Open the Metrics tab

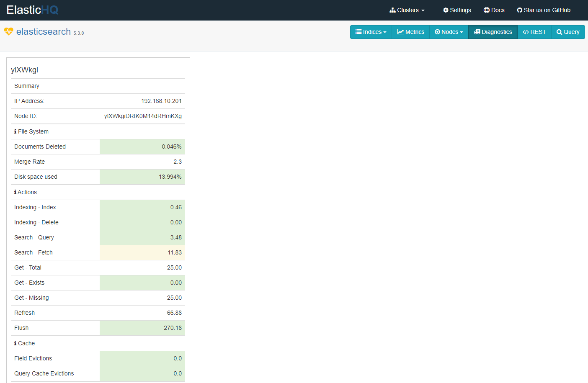(410, 32)
